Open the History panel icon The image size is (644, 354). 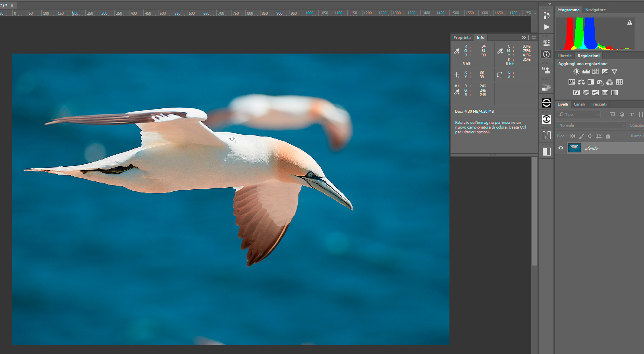click(547, 15)
